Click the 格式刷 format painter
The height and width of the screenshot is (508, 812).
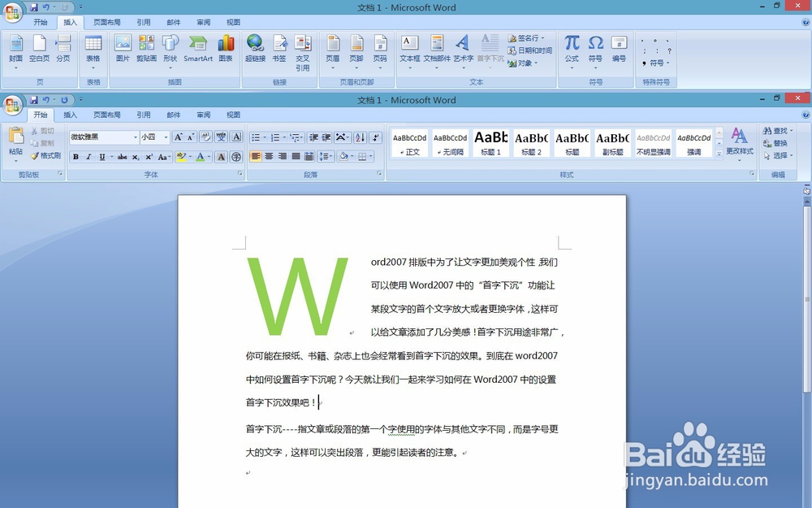pos(45,155)
